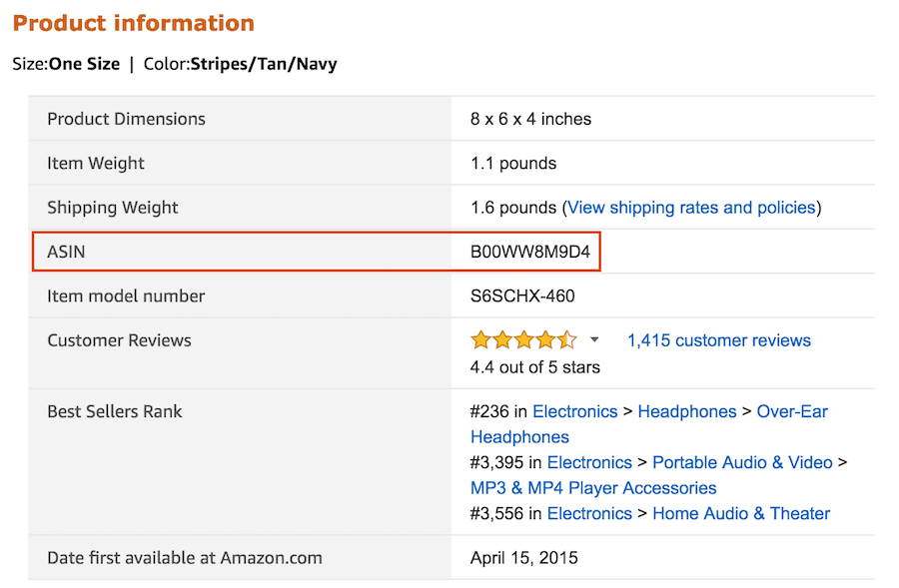The image size is (899, 588).
Task: Open the 1,415 customer reviews link
Action: 718,340
